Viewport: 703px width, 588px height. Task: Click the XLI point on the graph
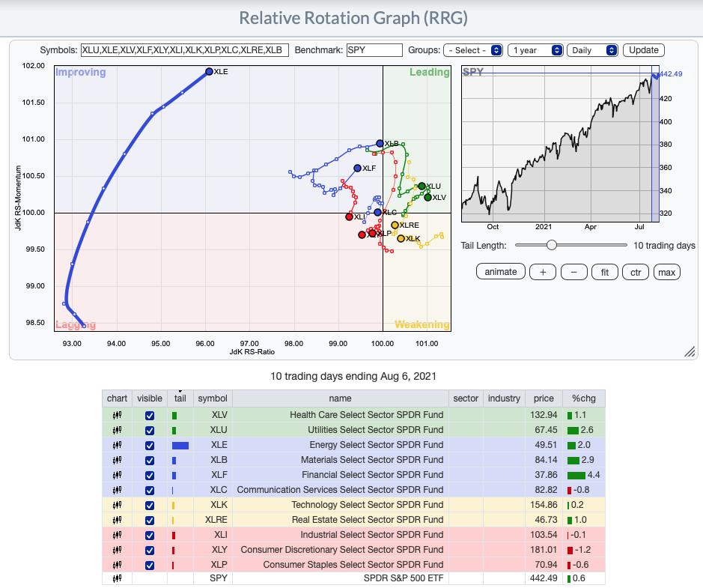350,216
